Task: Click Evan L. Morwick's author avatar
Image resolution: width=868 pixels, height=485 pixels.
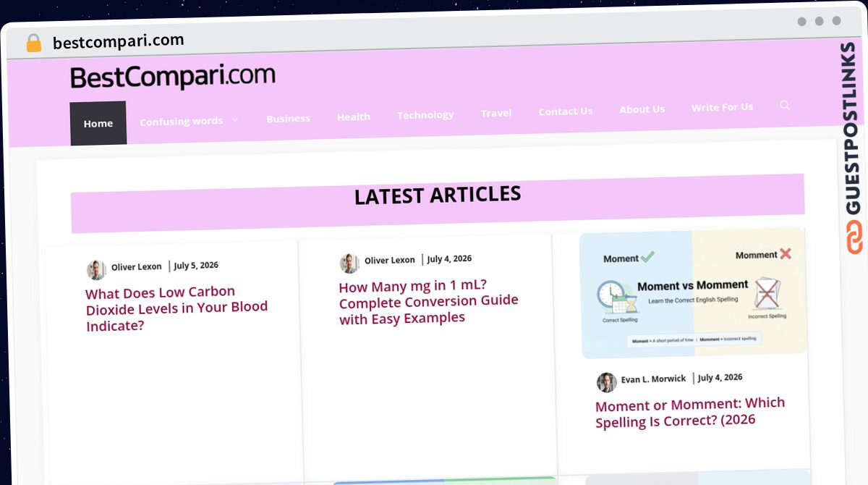Action: pos(606,382)
